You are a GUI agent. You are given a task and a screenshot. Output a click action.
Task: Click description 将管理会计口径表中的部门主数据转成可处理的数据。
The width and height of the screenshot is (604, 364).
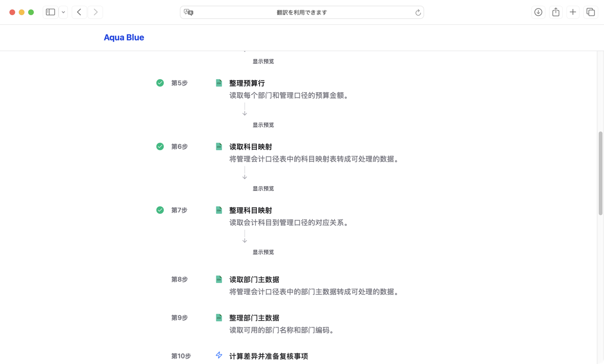click(315, 292)
